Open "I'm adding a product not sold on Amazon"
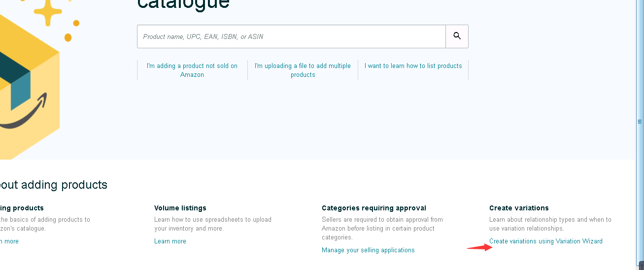The width and height of the screenshot is (644, 270). (192, 70)
